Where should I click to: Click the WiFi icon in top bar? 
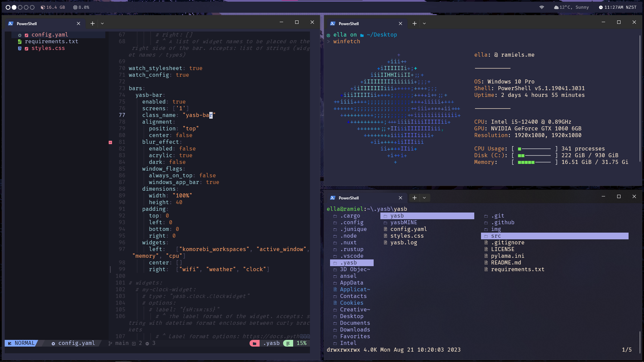pyautogui.click(x=542, y=7)
